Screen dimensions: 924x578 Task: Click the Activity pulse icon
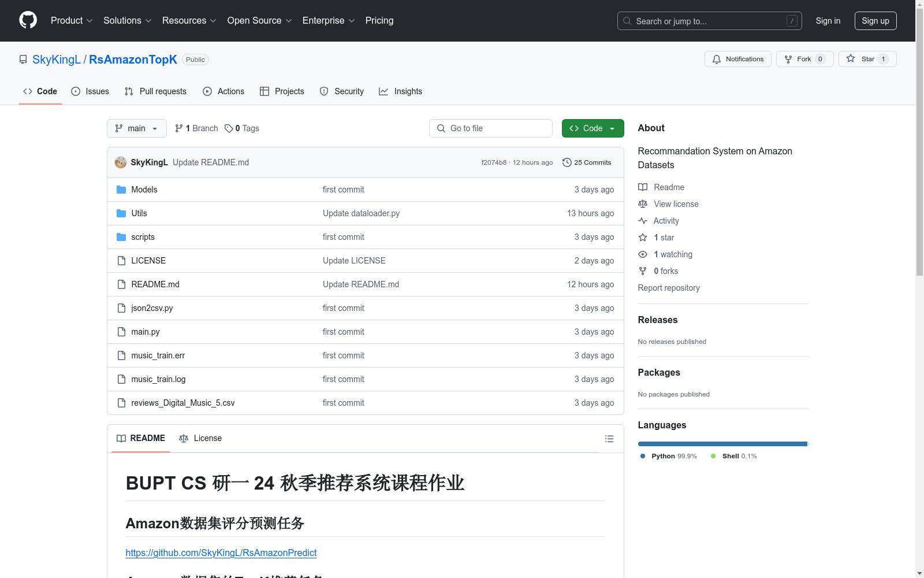[x=643, y=221]
